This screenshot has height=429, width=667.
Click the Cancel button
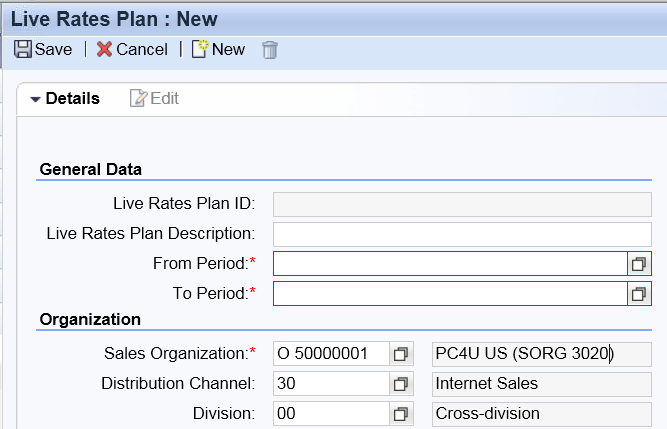[132, 49]
